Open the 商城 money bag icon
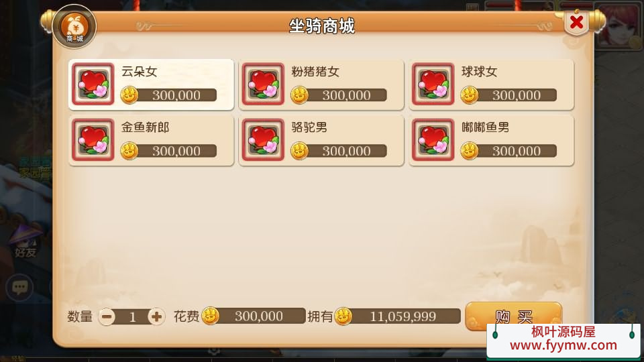The width and height of the screenshot is (644, 362). pos(74,27)
